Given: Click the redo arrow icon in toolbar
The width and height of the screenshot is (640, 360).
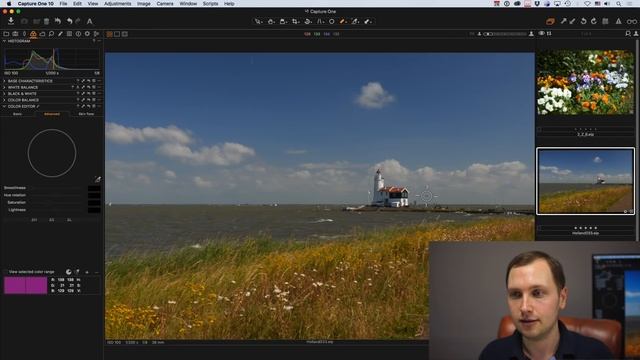Looking at the screenshot, I should [78, 21].
